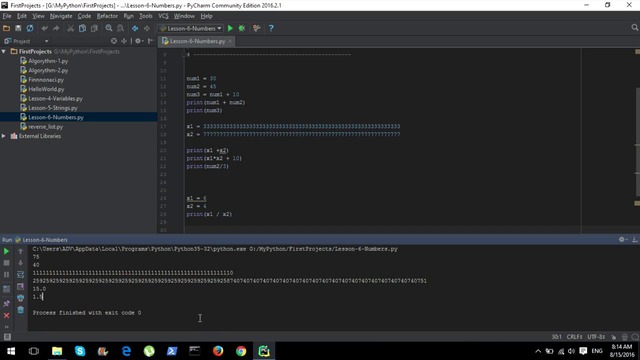Close the Lesson-6-Numbers.py editor tab
The height and width of the screenshot is (360, 640).
coord(230,41)
